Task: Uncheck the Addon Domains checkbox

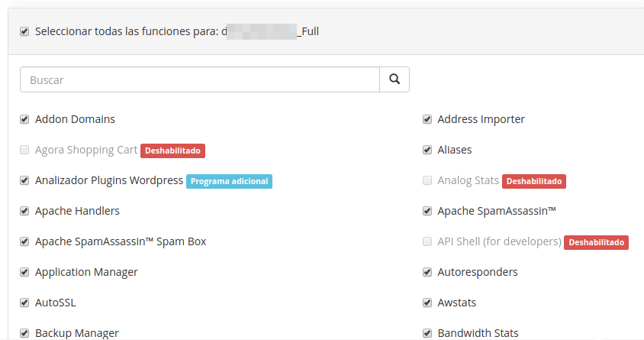Action: [24, 119]
